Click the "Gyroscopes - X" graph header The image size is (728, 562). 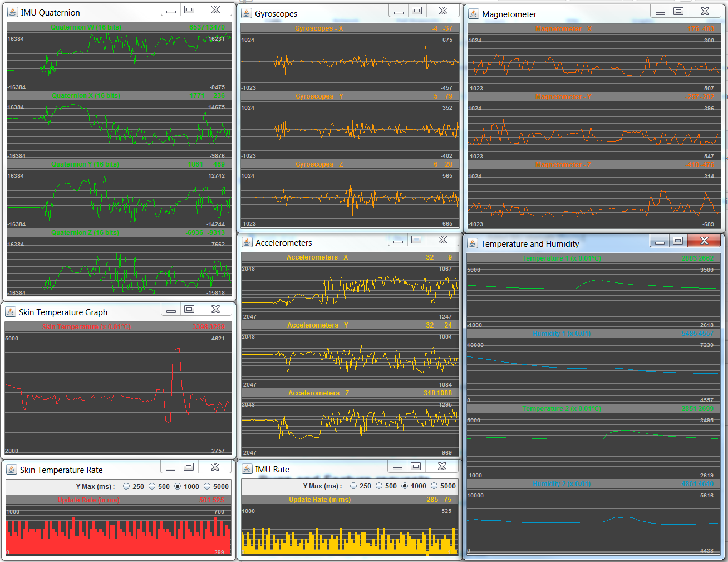click(350, 28)
